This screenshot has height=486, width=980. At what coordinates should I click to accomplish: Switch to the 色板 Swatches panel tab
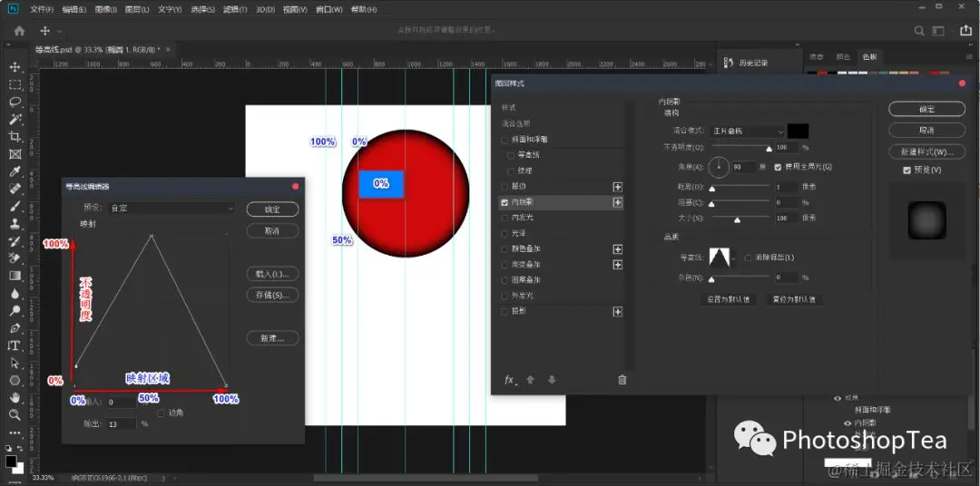point(869,57)
